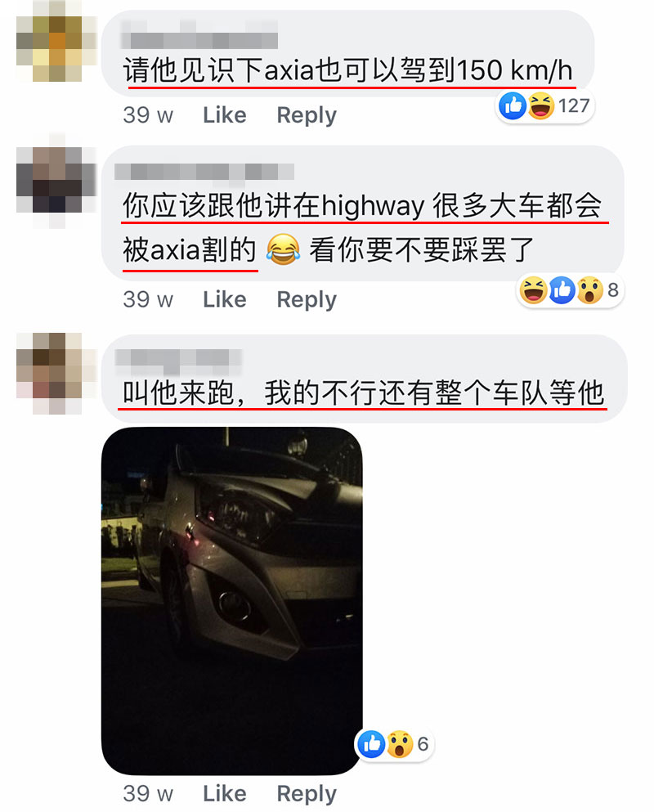Like the comment about axia 150 km/h

click(x=224, y=115)
